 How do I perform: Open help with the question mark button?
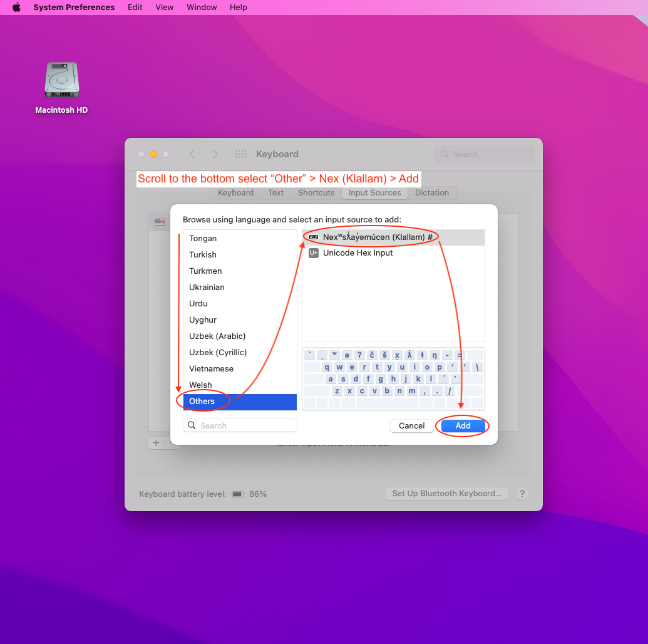[522, 494]
